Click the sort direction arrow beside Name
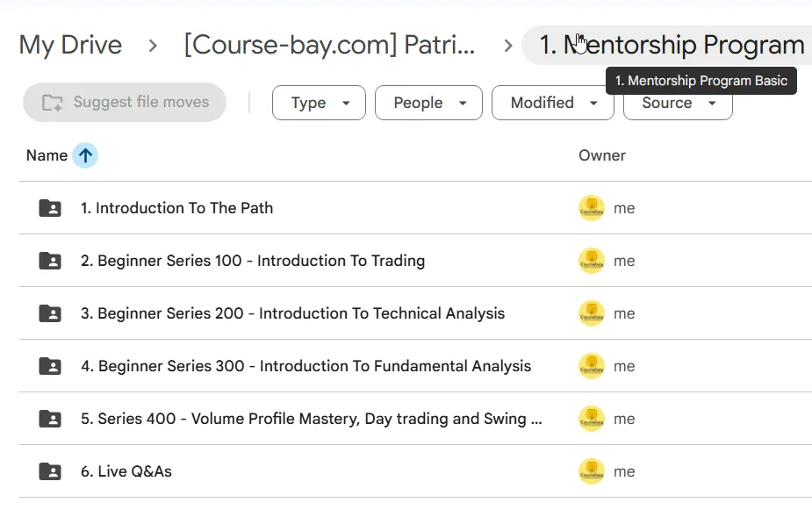The height and width of the screenshot is (510, 812). pos(85,155)
